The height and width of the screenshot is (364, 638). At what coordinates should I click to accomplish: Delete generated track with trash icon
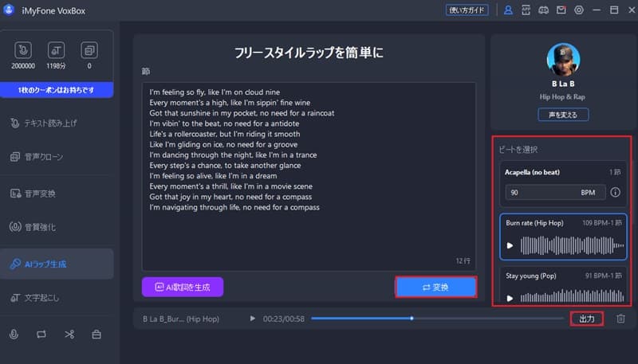(620, 319)
